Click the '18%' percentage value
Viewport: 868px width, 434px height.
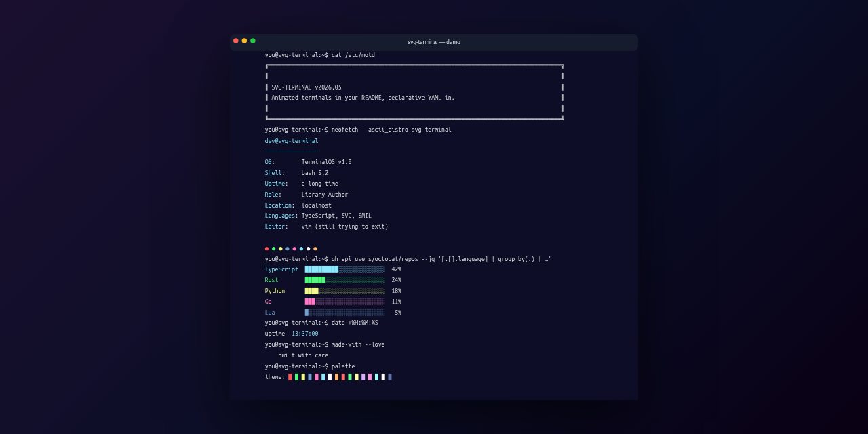pos(397,291)
